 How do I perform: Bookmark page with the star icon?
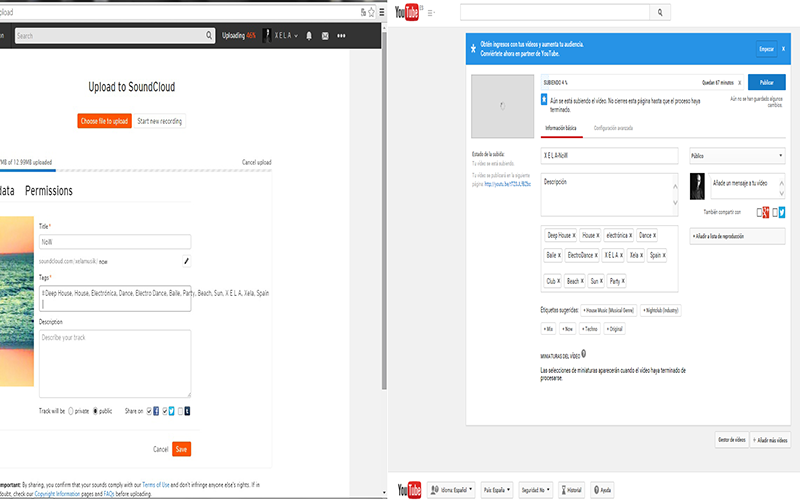tap(371, 12)
